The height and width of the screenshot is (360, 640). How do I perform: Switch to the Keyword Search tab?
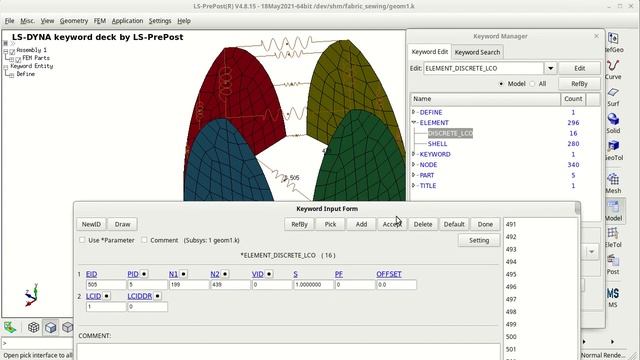(x=477, y=52)
